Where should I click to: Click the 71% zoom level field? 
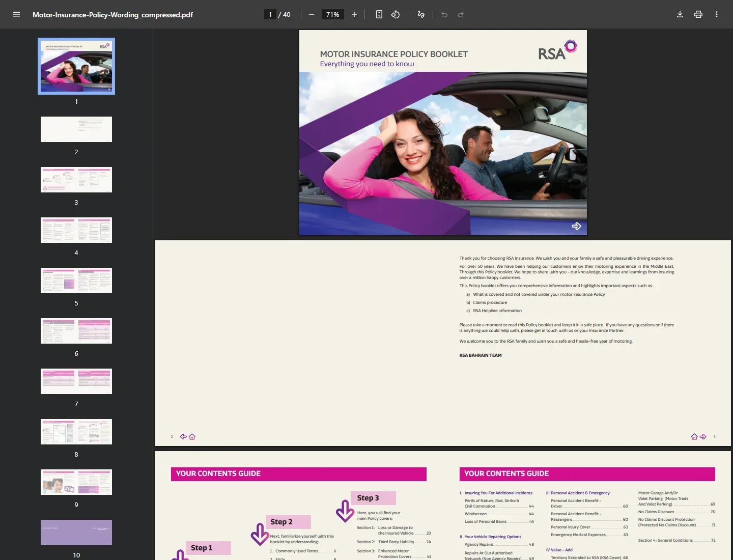(x=333, y=14)
